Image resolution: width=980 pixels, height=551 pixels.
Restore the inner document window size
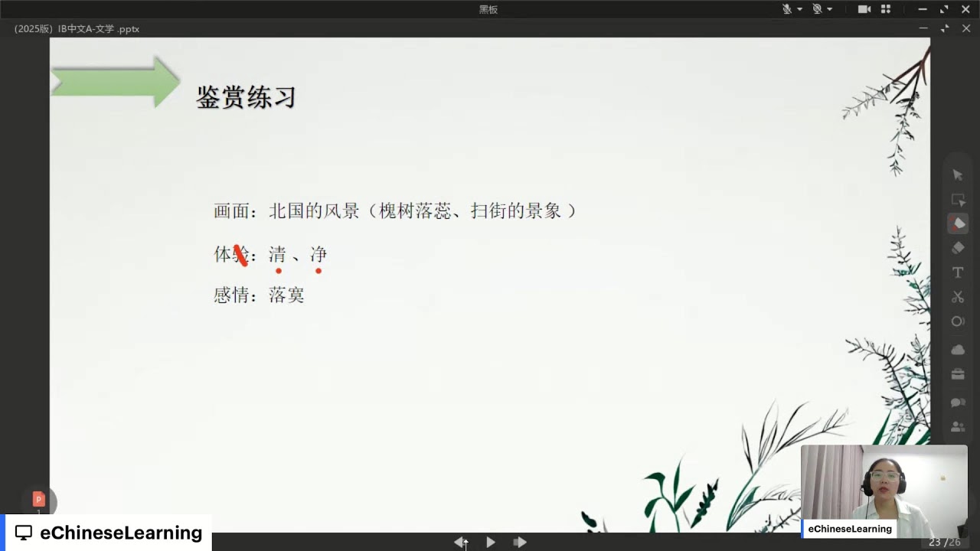[945, 28]
